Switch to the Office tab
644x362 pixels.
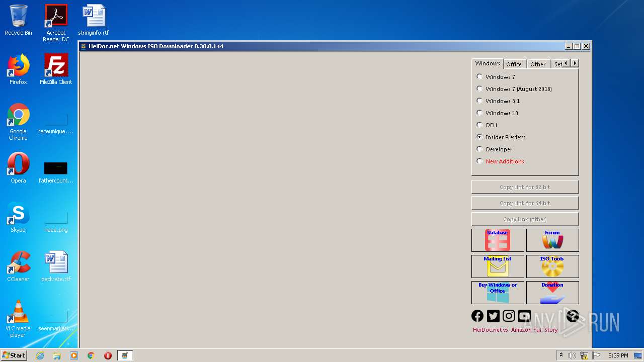click(514, 64)
